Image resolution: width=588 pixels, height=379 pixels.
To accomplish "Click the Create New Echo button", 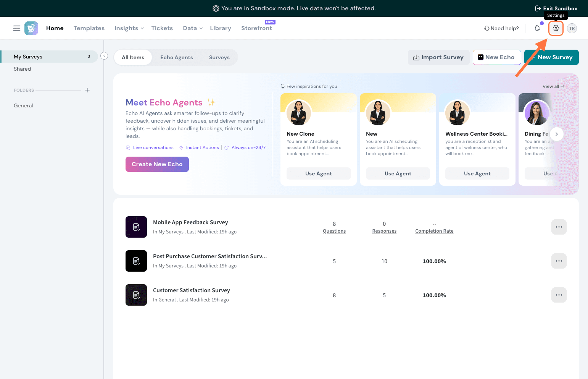I will 157,164.
